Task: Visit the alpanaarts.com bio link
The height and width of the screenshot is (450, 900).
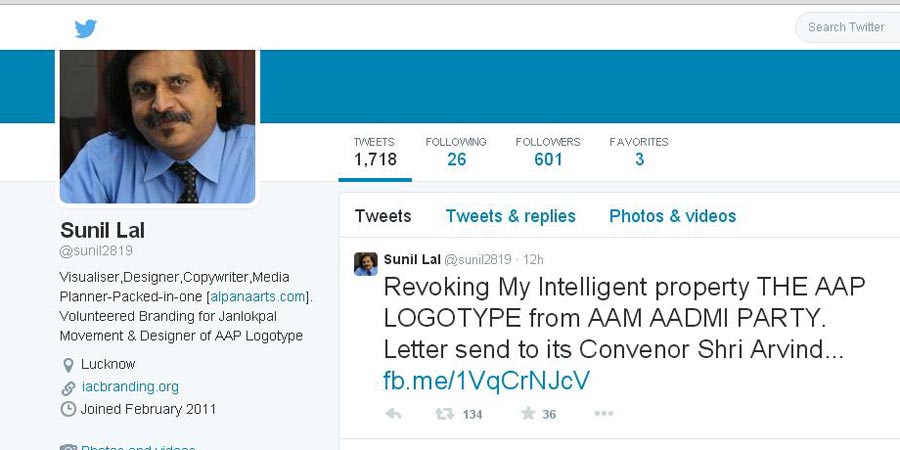Action: tap(257, 297)
